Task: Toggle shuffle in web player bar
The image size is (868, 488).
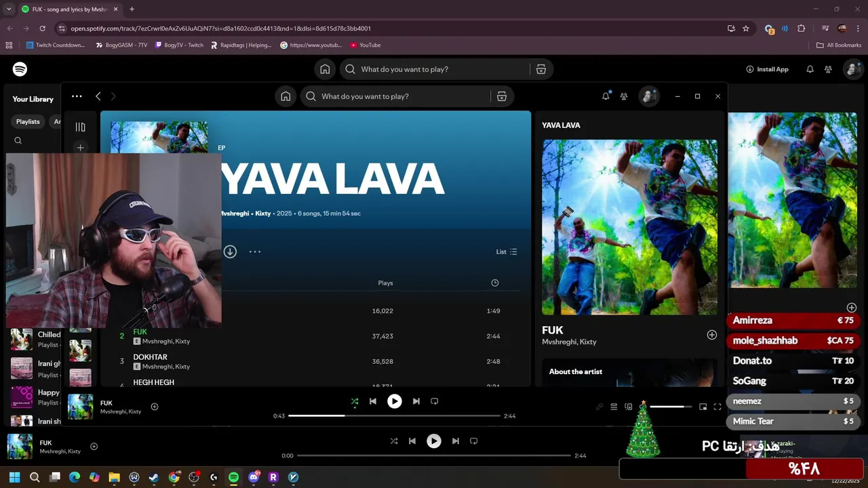Action: point(394,441)
